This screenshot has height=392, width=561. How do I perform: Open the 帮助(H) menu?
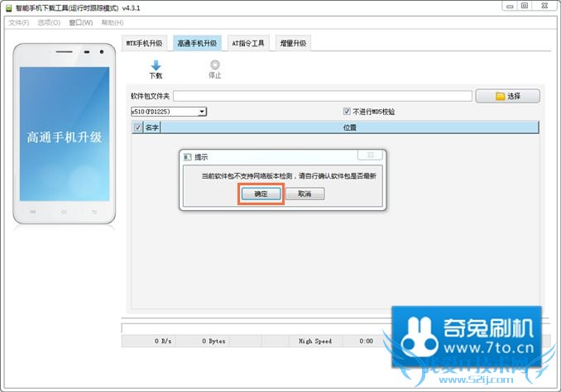pos(113,23)
